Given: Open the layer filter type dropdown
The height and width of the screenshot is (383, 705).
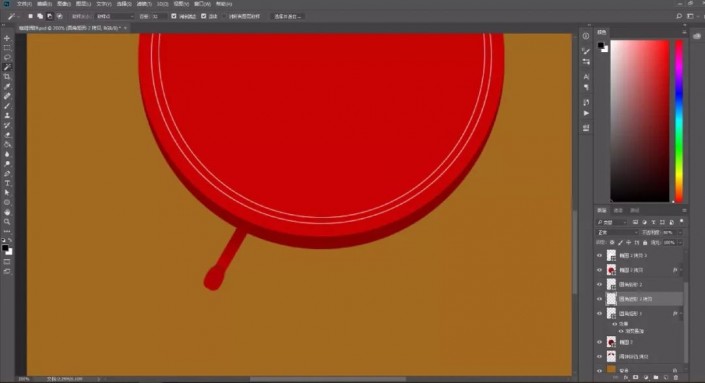Looking at the screenshot, I should pos(612,222).
